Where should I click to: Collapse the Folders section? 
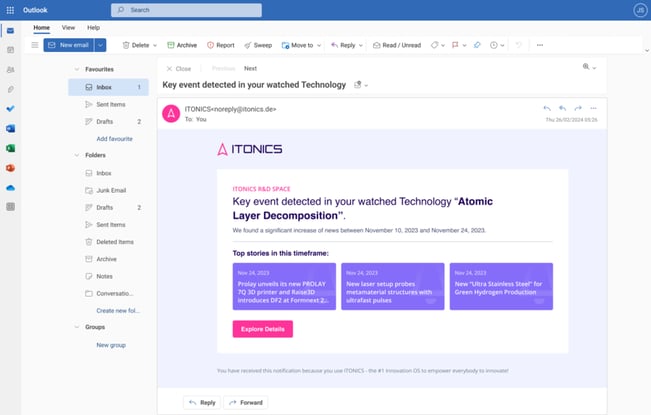(x=77, y=155)
